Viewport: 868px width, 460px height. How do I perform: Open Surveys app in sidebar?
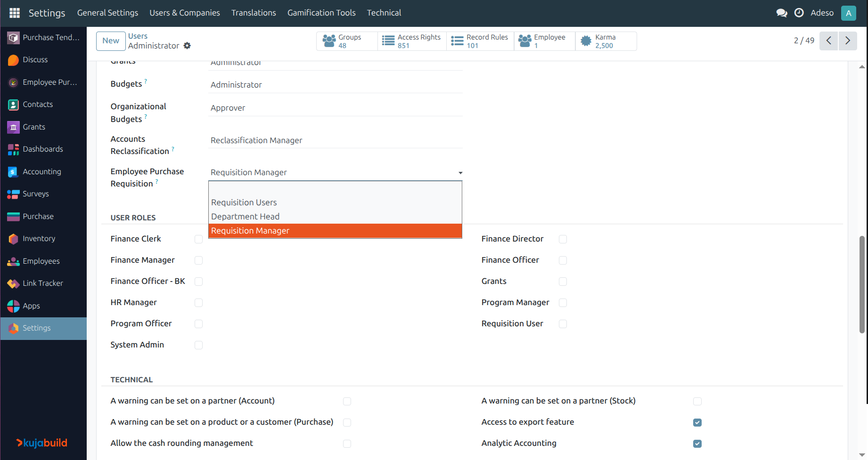[x=43, y=194]
